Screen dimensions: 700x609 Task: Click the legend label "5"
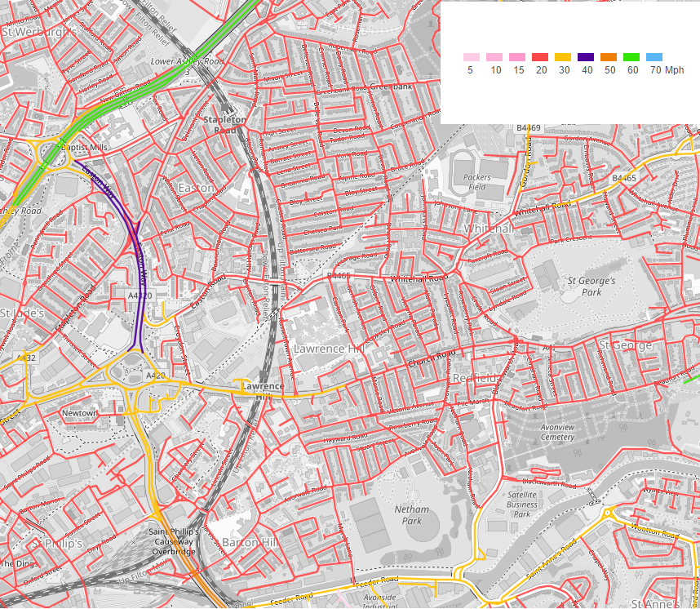(x=470, y=70)
